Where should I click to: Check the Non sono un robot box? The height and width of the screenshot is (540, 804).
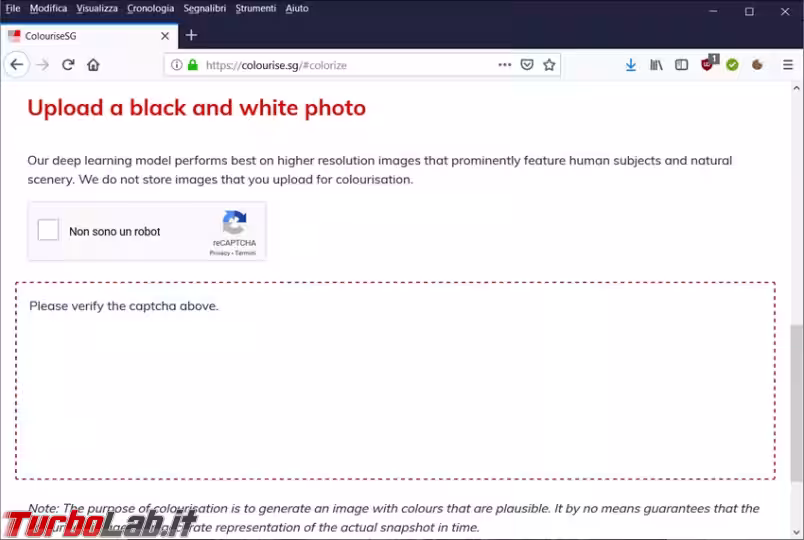pyautogui.click(x=48, y=230)
